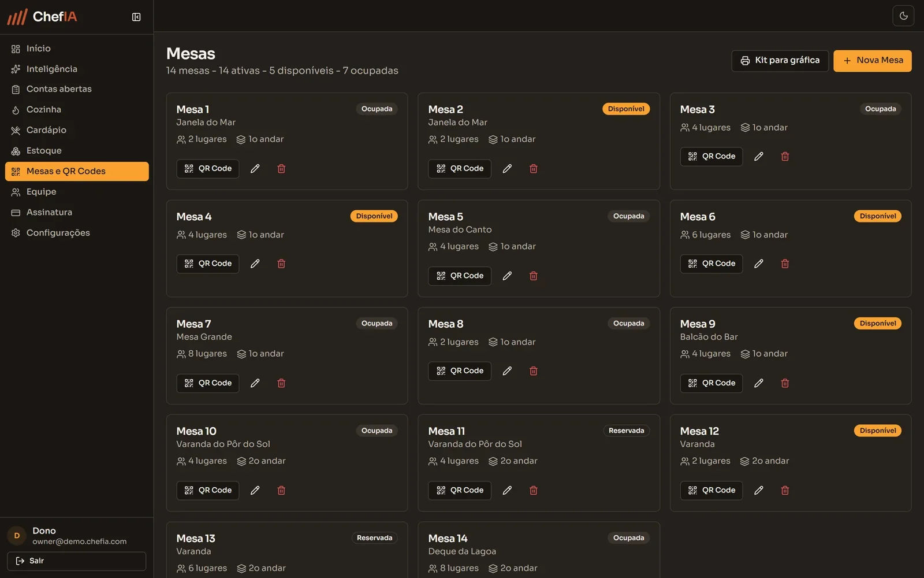This screenshot has width=924, height=578.
Task: Delete Mesa 4 with trash icon
Action: [281, 264]
